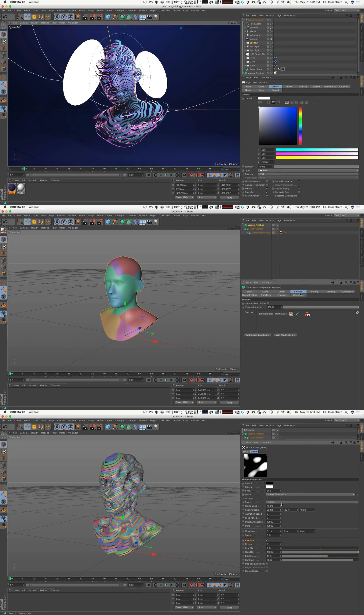This screenshot has width=364, height=615.
Task: Select Scale tool in Abstract_Slicing_Proj window toolbar
Action: [34, 17]
